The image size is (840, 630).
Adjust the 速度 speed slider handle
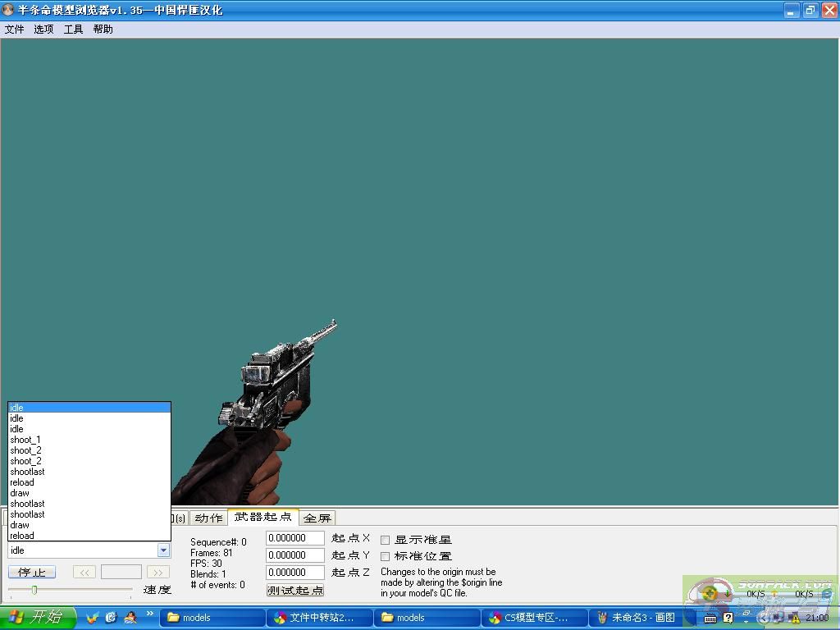(x=34, y=590)
